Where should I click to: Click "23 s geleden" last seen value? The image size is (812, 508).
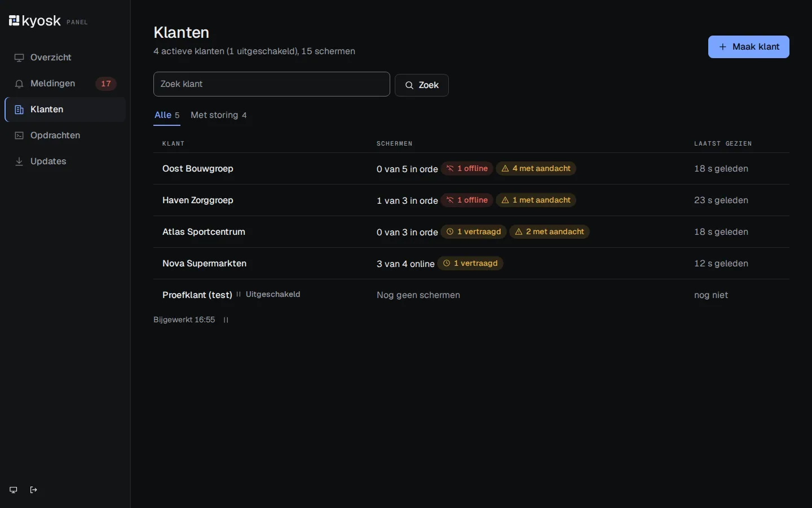721,200
